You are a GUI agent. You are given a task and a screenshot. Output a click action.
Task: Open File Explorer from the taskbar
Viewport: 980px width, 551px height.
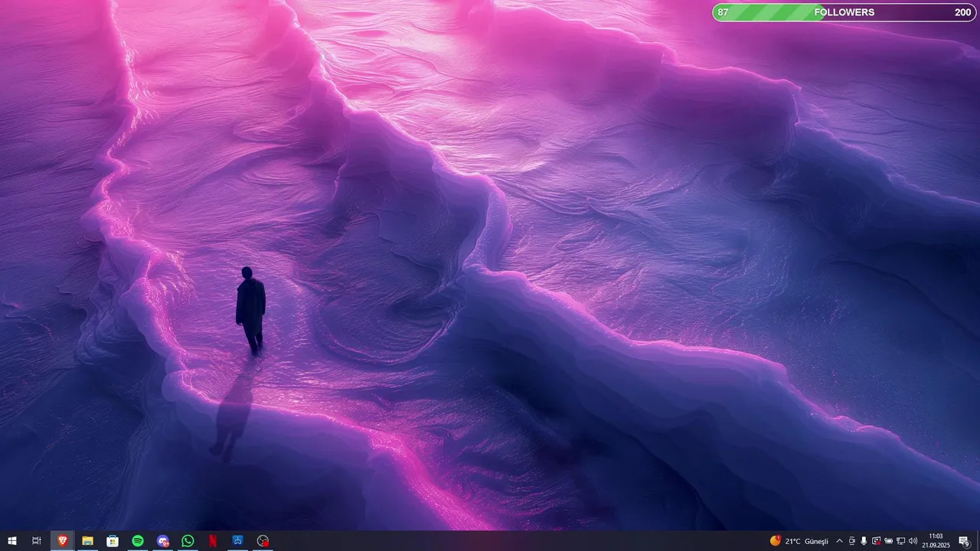(x=88, y=541)
